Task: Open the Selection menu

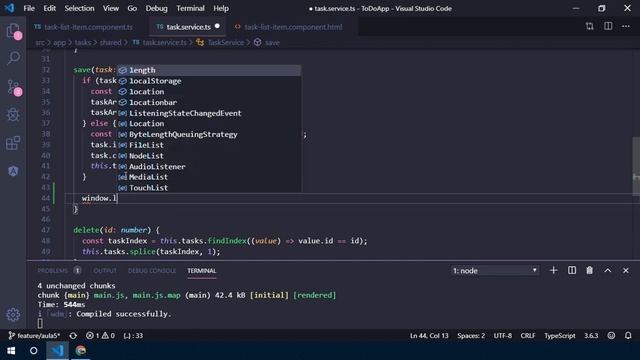Action: [x=79, y=8]
